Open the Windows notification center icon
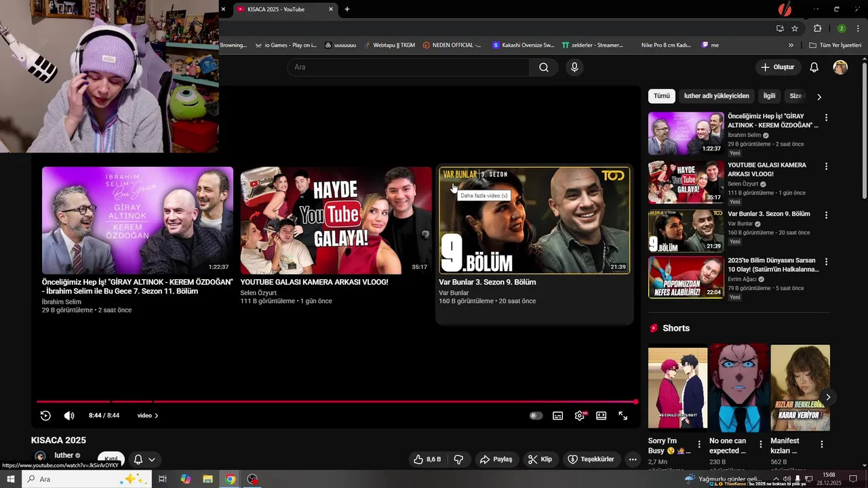Screen dimensions: 868x488 point(853,479)
